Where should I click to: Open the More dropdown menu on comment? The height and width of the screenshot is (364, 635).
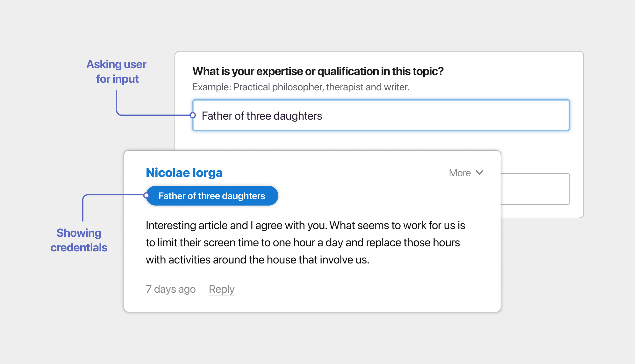pyautogui.click(x=466, y=173)
